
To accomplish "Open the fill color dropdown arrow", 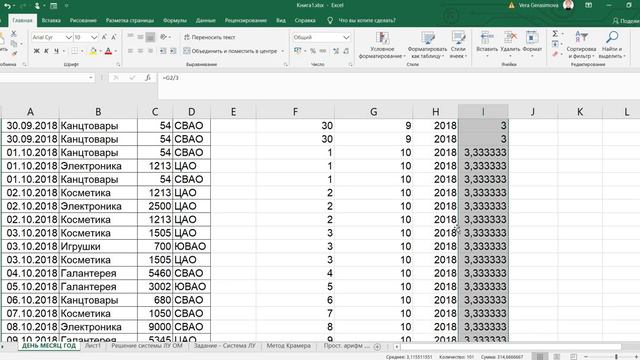I will coord(100,51).
